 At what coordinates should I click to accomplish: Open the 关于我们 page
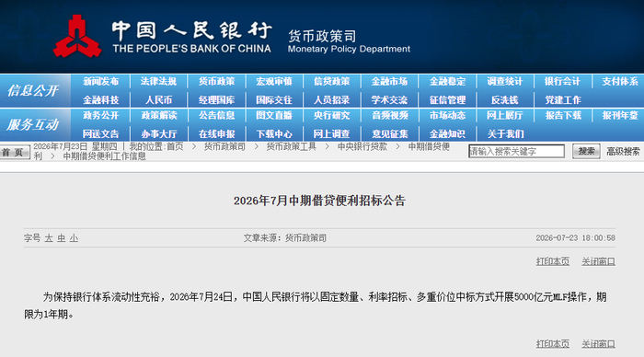point(505,134)
